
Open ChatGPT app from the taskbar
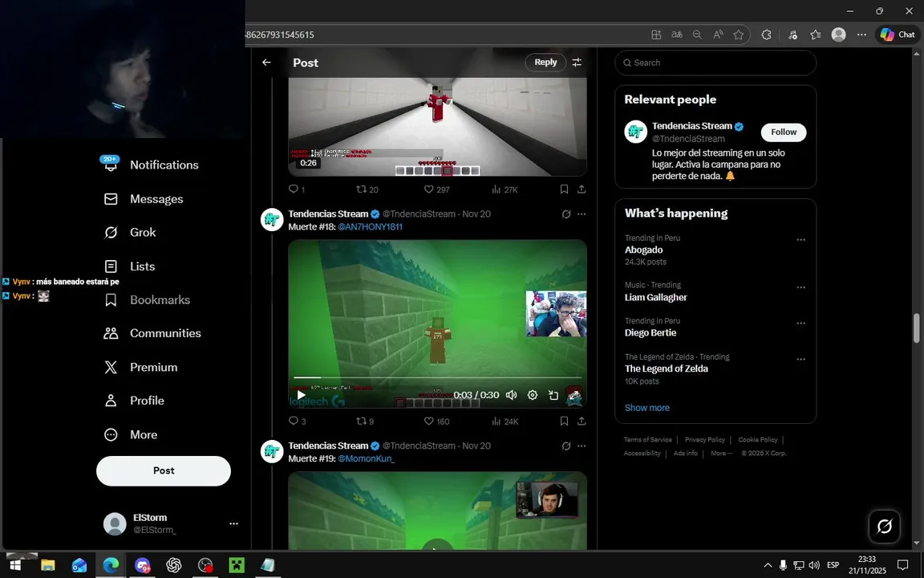174,565
